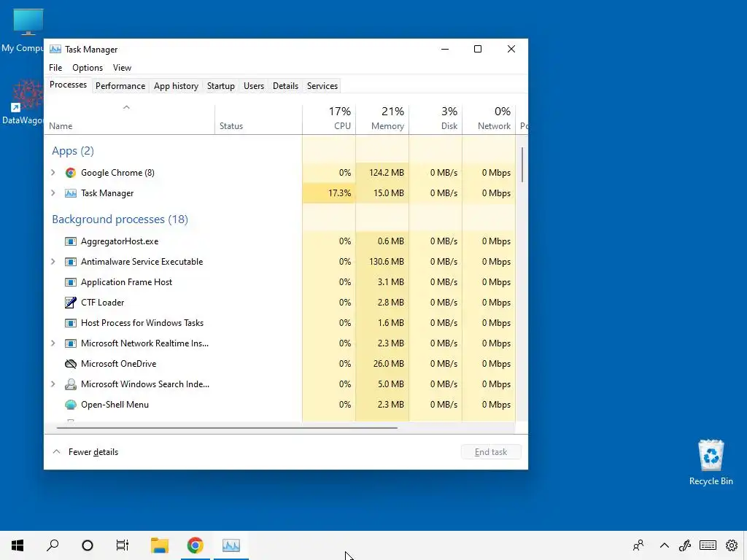Switch to the Users tab

(253, 86)
